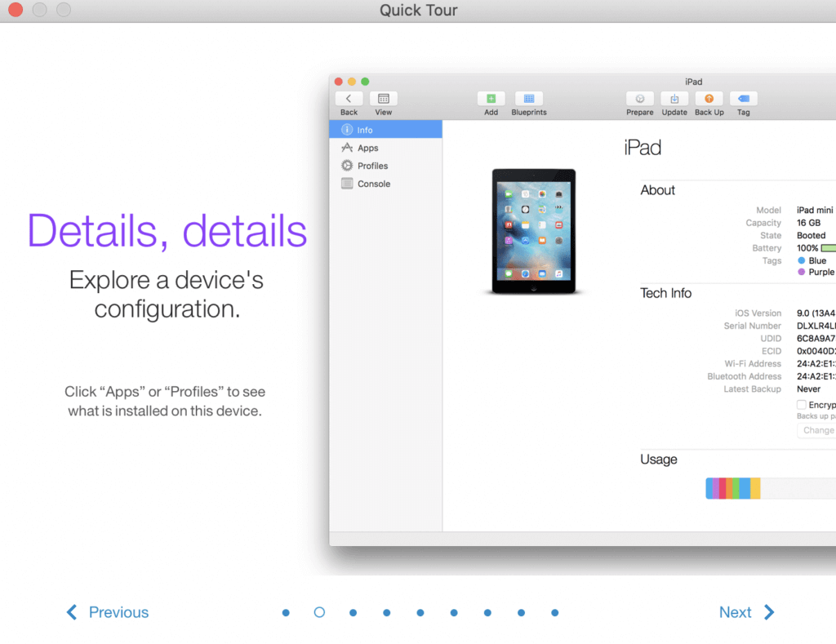Enable the Encrypt backups checkbox
The image size is (836, 644).
(x=803, y=404)
